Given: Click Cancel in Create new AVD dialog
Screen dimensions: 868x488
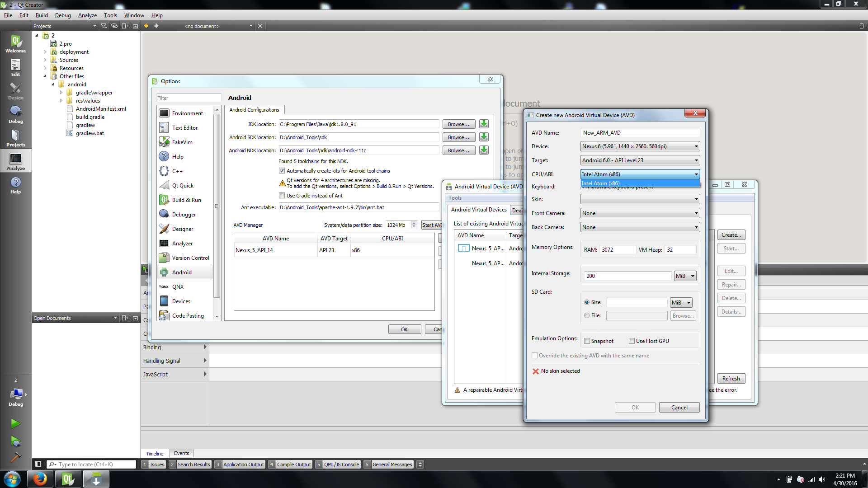Looking at the screenshot, I should click(679, 408).
